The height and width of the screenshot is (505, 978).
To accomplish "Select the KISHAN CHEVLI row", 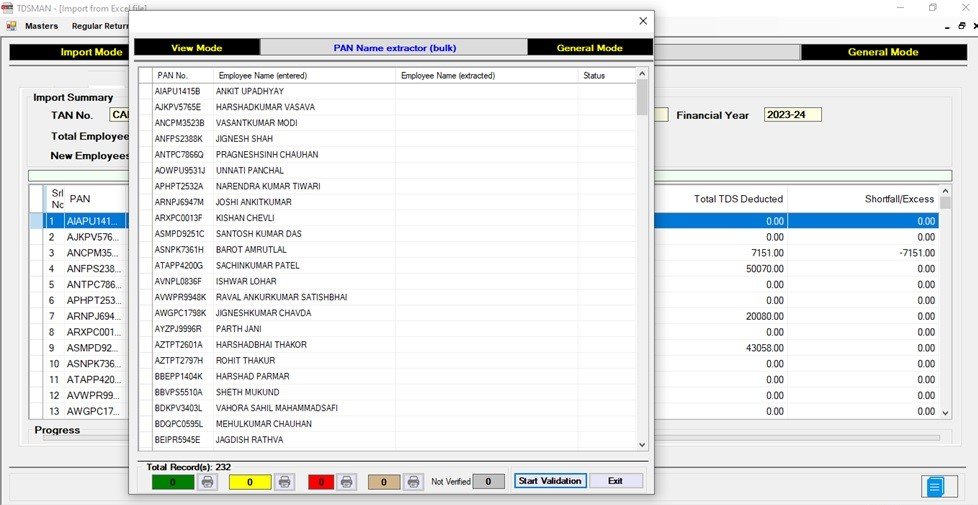I will click(x=387, y=218).
